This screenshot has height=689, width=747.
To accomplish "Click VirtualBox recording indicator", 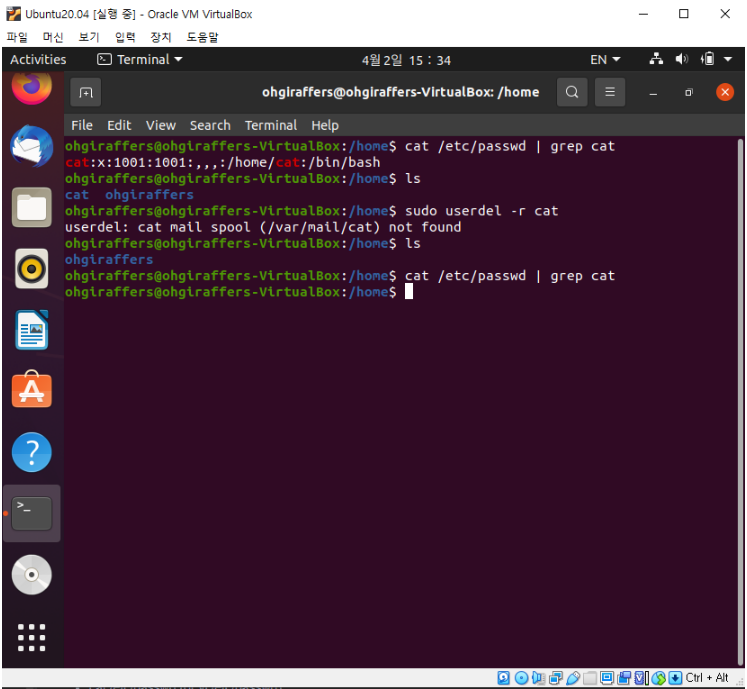I will coord(624,678).
